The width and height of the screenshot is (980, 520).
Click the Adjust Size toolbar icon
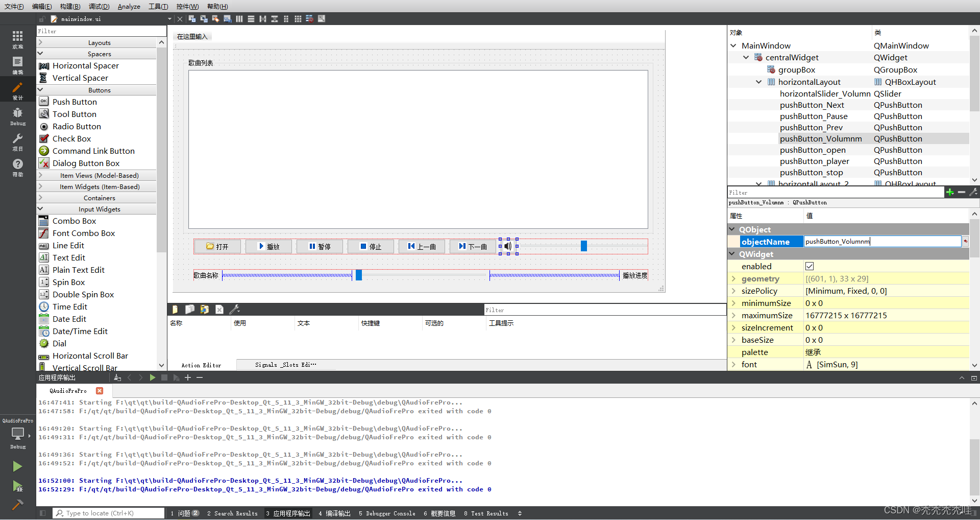(x=322, y=19)
